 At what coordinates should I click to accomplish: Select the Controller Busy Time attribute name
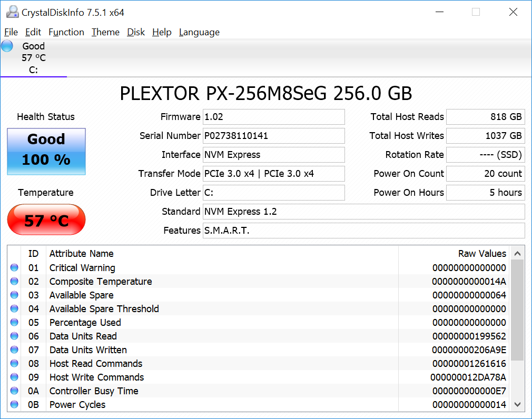(x=94, y=391)
